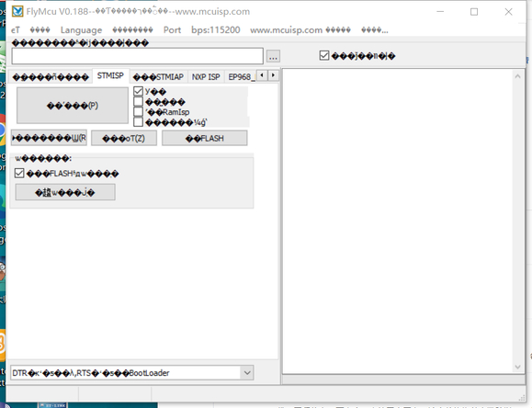Click the log scrollbar up arrow

pyautogui.click(x=517, y=76)
